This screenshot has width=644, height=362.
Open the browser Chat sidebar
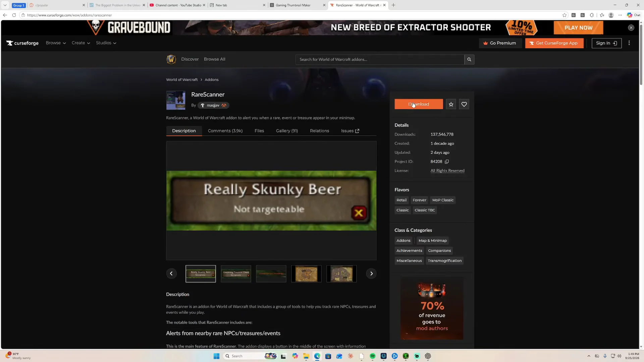pos(634,15)
